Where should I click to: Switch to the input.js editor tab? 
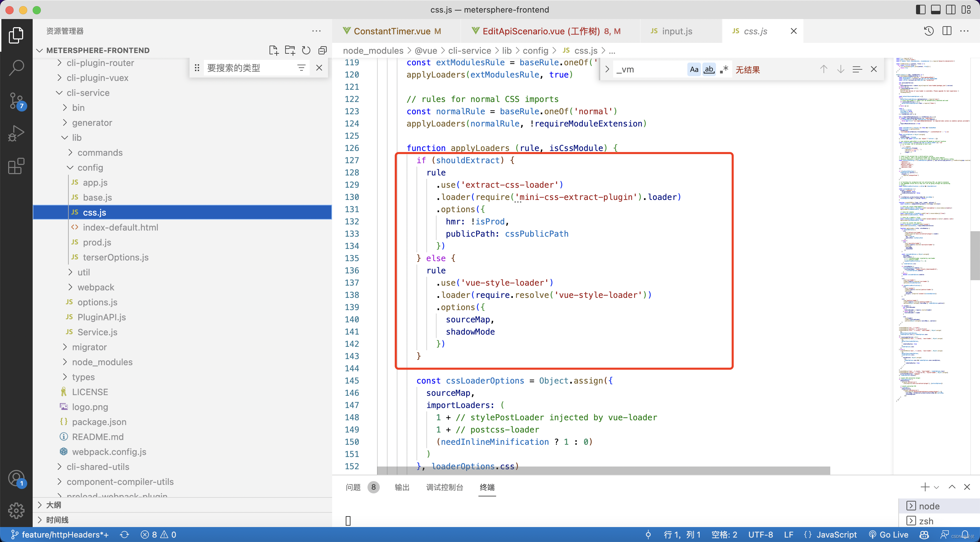coord(677,31)
